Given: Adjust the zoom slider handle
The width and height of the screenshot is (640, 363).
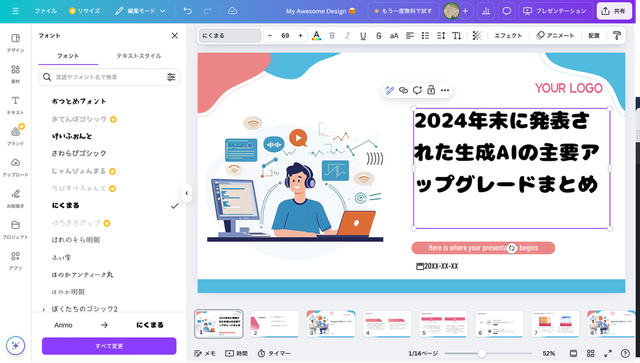Looking at the screenshot, I should coord(482,353).
